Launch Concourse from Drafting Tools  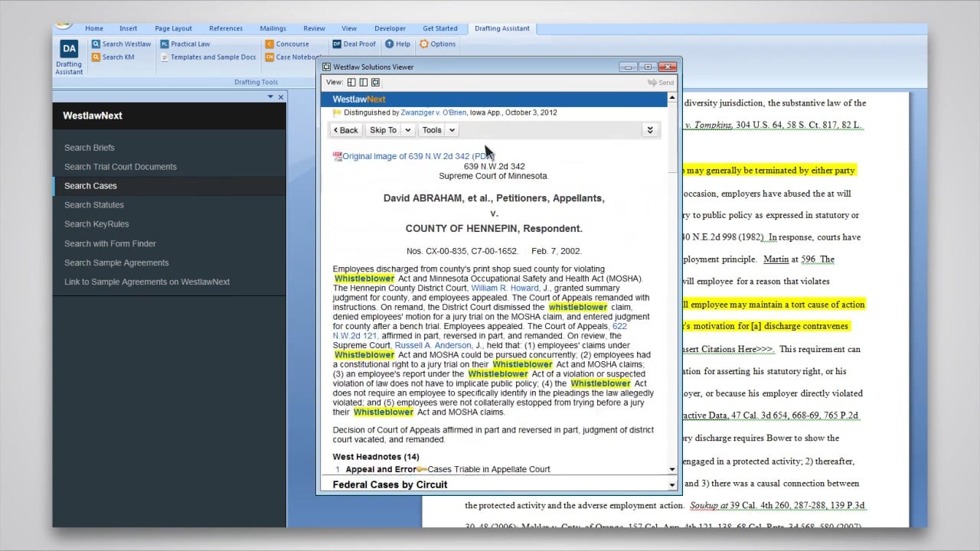pos(292,44)
